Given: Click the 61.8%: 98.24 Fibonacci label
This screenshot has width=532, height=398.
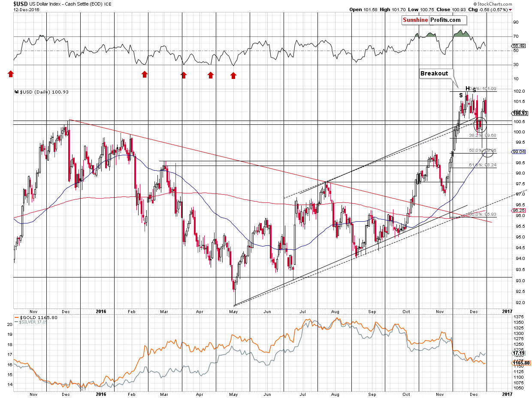Looking at the screenshot, I should (x=483, y=164).
